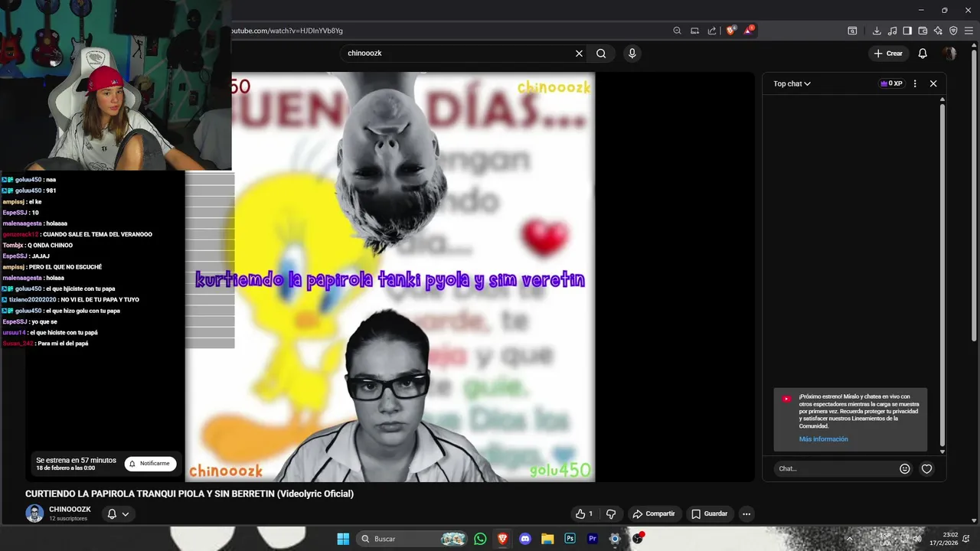The image size is (980, 551).
Task: Open the media playlist music-note icon
Action: [x=892, y=31]
